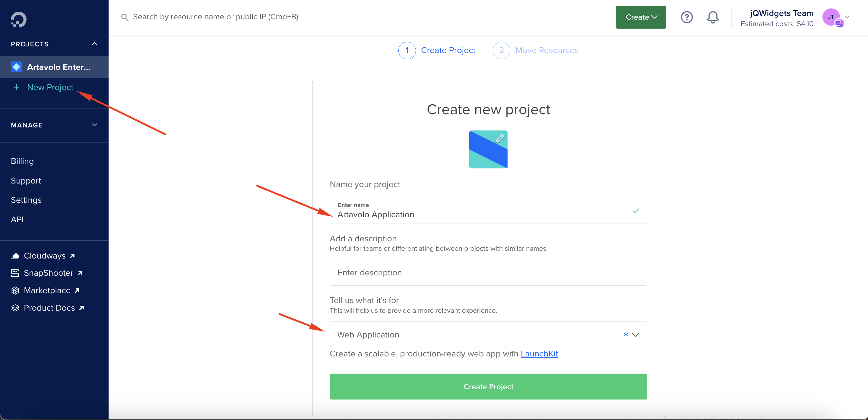Click the JT user avatar
The image size is (868, 420).
831,17
